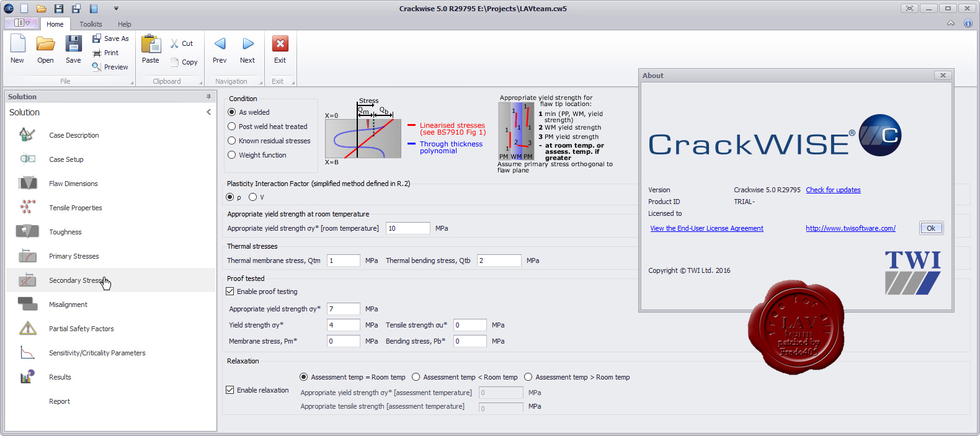
Task: Open the Report section
Action: tap(60, 401)
